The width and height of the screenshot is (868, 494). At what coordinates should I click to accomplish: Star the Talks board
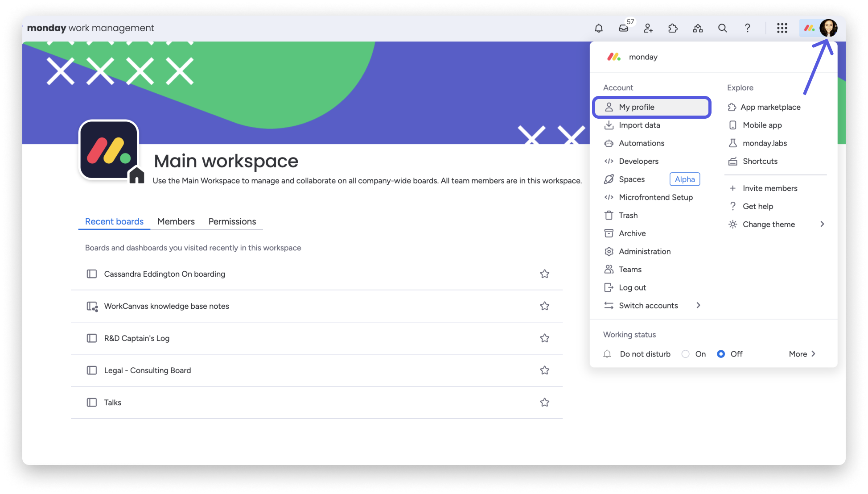point(544,403)
